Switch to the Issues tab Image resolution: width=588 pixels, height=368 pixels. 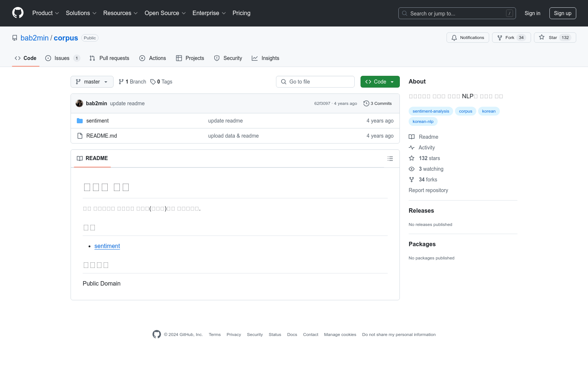[x=62, y=58]
